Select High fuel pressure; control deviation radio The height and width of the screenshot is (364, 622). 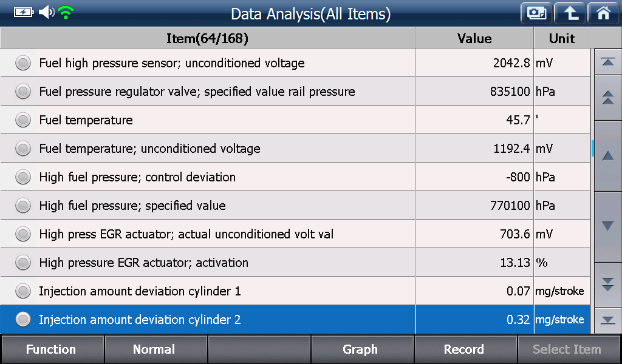(23, 177)
